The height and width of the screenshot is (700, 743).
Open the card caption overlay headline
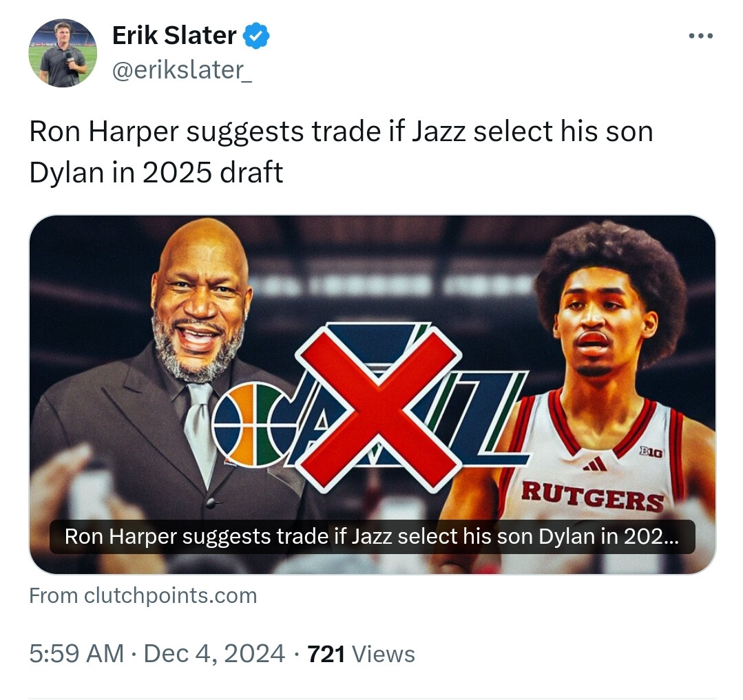(372, 537)
